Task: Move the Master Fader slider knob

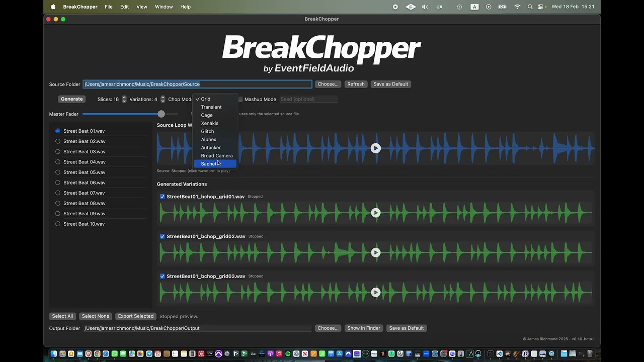Action: (161, 114)
